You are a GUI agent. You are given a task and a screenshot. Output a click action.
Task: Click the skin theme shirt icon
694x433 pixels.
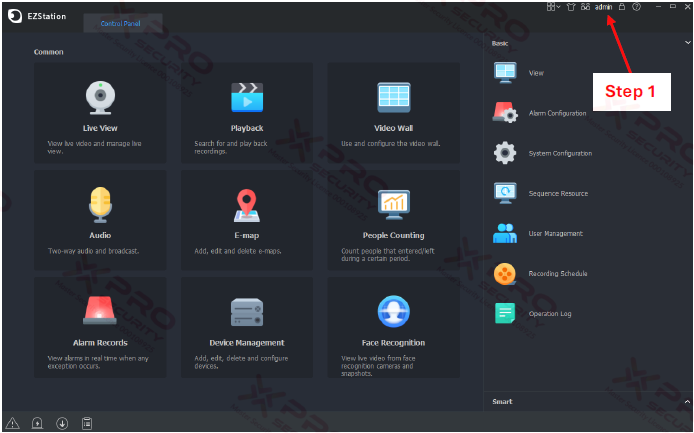click(x=570, y=7)
